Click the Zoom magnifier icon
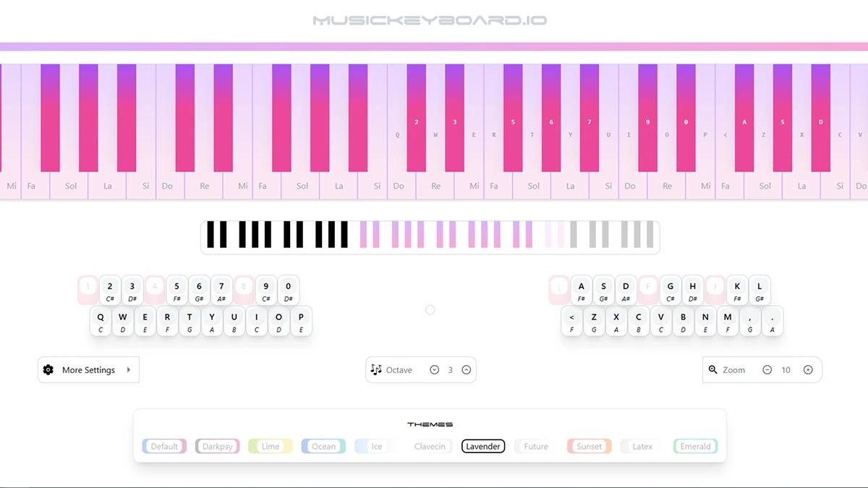This screenshot has height=488, width=868. (x=713, y=369)
